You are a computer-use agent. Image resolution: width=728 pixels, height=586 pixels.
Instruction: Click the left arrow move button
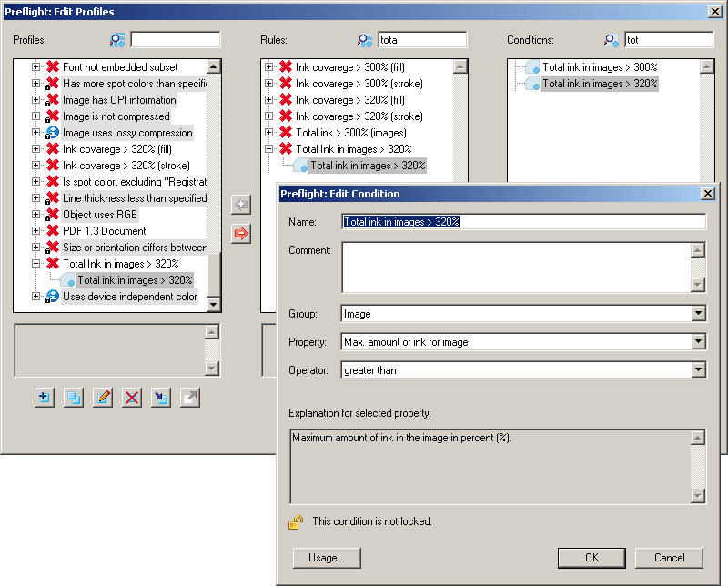point(241,205)
